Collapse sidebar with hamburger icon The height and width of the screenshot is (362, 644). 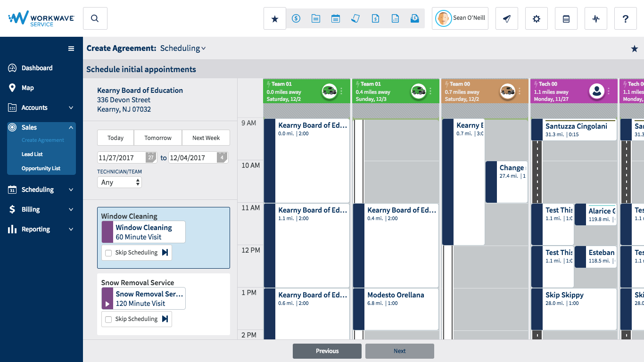[x=71, y=49]
